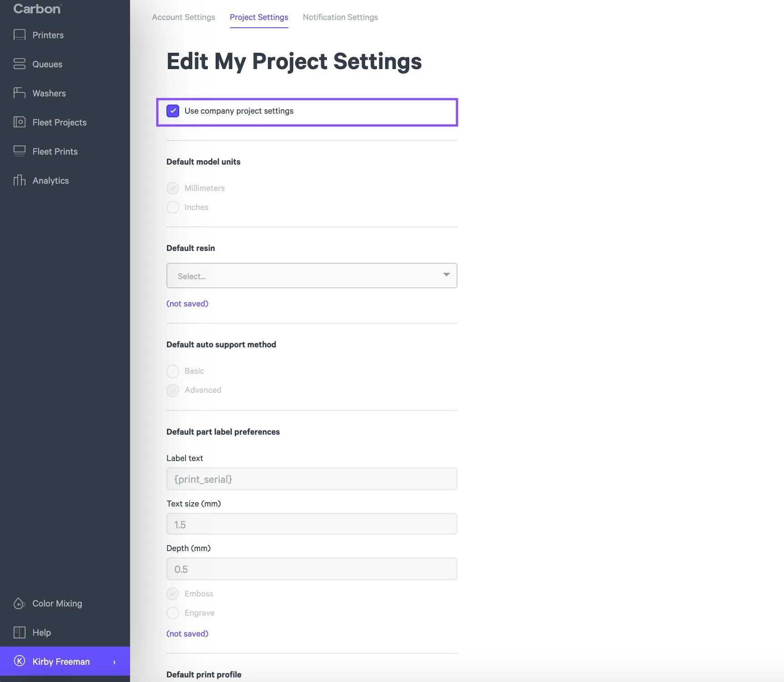The width and height of the screenshot is (784, 682).
Task: Click the Kirby Freeman account name
Action: (61, 662)
